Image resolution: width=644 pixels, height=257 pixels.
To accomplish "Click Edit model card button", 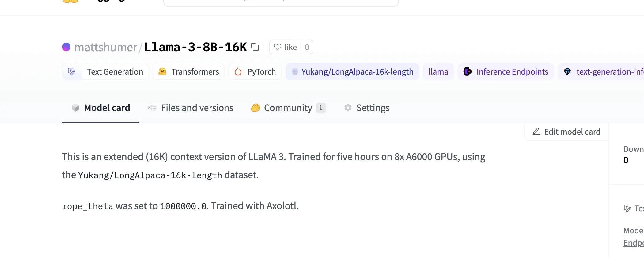I will click(566, 132).
